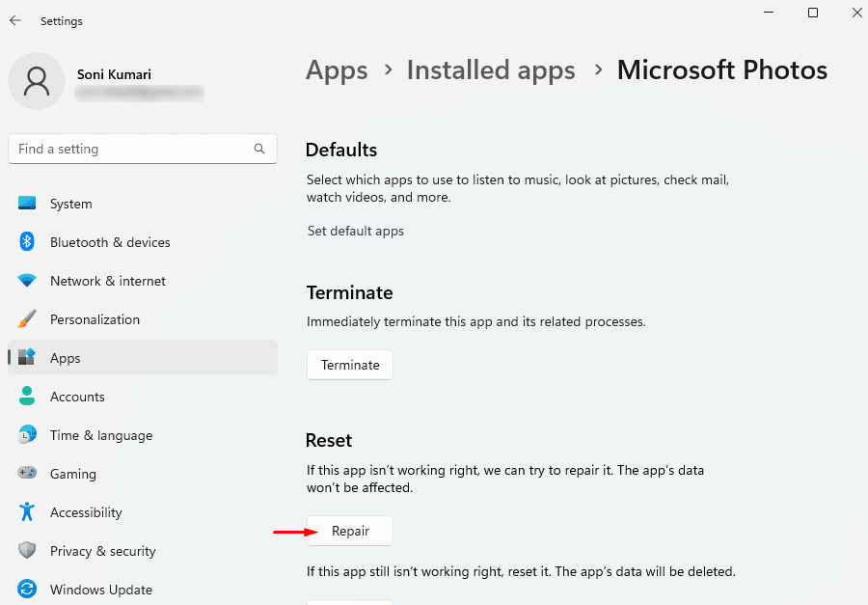Select the Personalization paintbrush icon
The height and width of the screenshot is (605, 868).
tap(27, 319)
